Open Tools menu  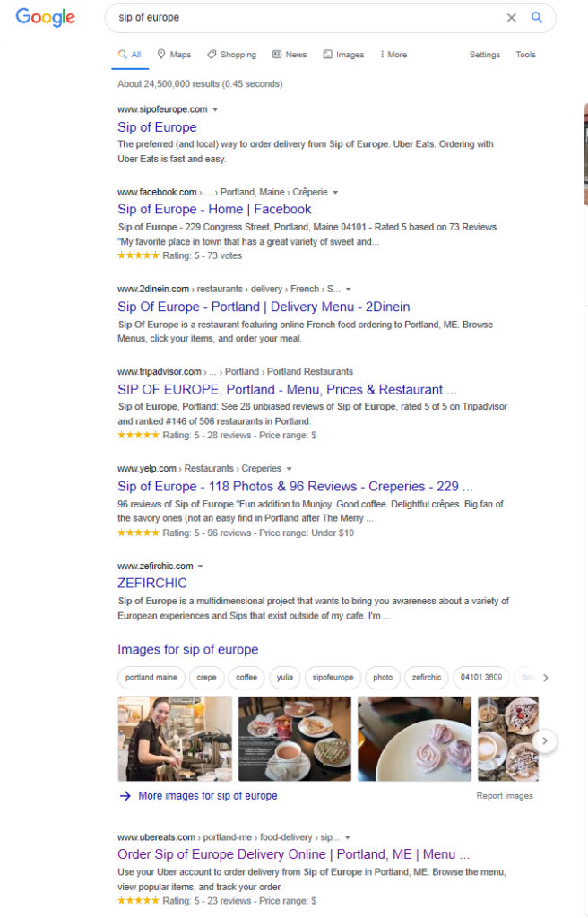pyautogui.click(x=525, y=55)
